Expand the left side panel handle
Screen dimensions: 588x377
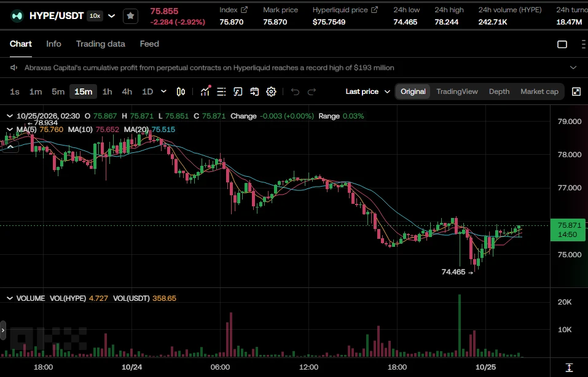[3, 330]
